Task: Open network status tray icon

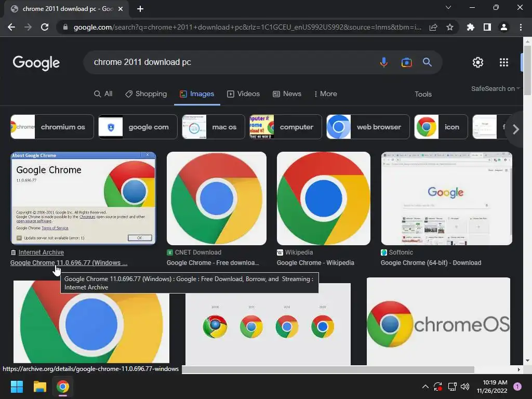Action: click(x=452, y=387)
